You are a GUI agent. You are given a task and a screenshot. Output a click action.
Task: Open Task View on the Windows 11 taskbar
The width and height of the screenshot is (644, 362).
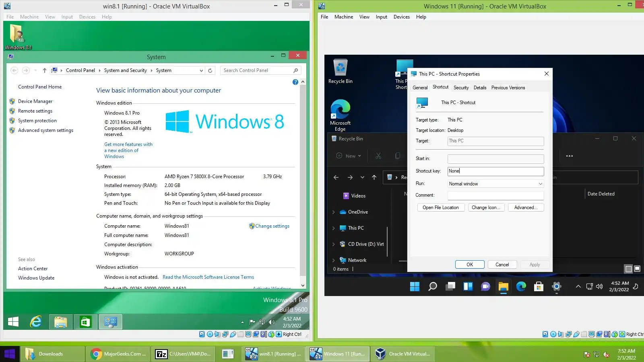[x=450, y=286]
